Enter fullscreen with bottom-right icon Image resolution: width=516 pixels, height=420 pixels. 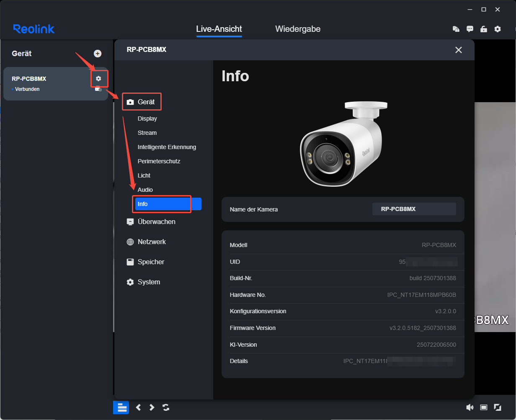[x=498, y=407]
